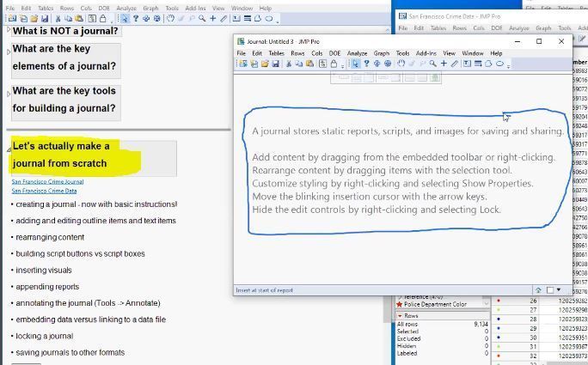Expand the toolbar overflow arrow after oval tool
The width and height of the screenshot is (588, 365).
pyautogui.click(x=509, y=67)
